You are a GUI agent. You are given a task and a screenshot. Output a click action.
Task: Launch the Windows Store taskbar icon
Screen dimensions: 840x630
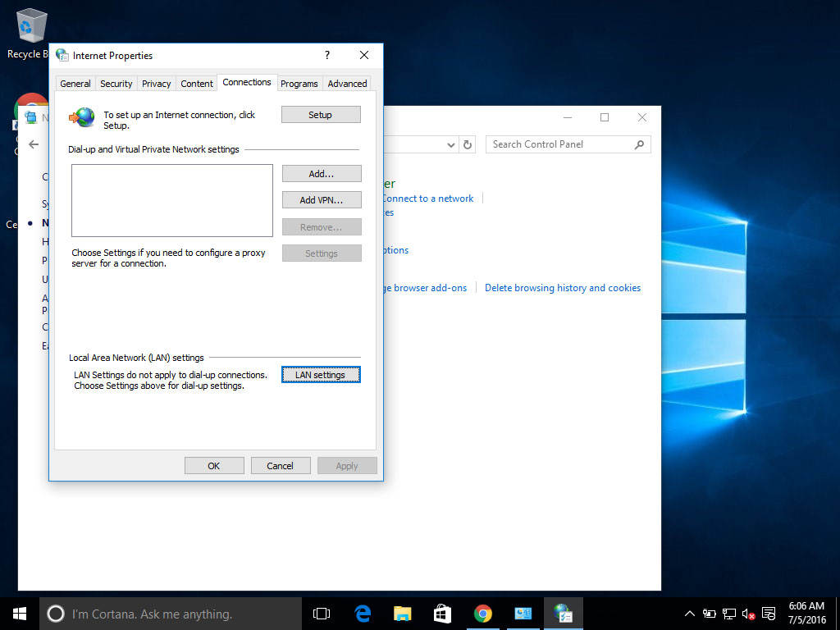tap(443, 614)
